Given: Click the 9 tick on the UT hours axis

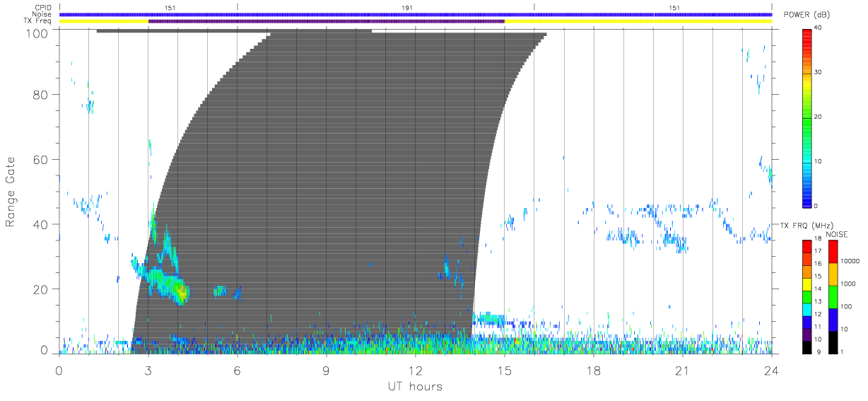Looking at the screenshot, I should 327,370.
